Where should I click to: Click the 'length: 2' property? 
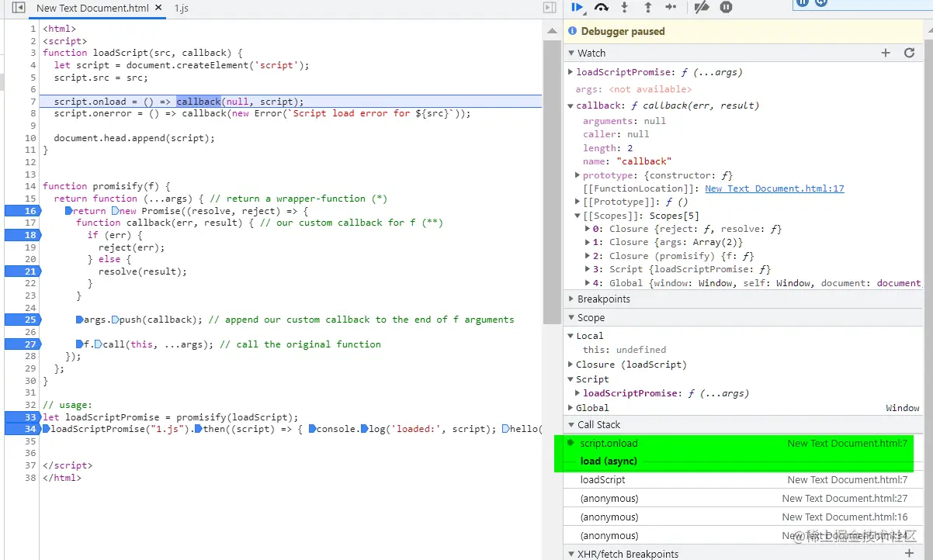click(x=608, y=148)
